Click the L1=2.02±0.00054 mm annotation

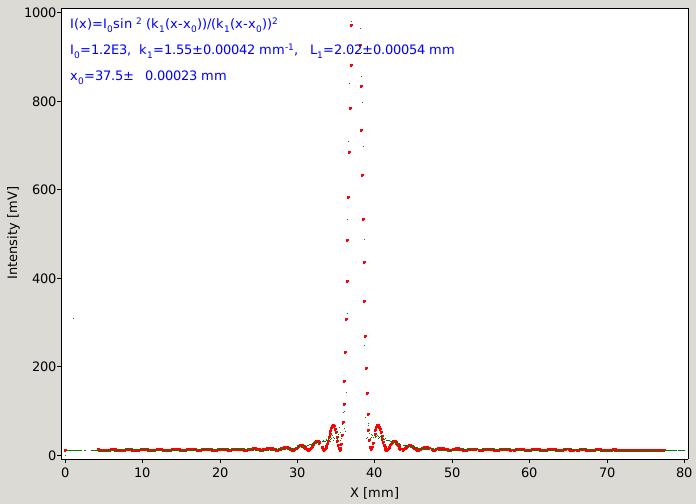click(382, 50)
